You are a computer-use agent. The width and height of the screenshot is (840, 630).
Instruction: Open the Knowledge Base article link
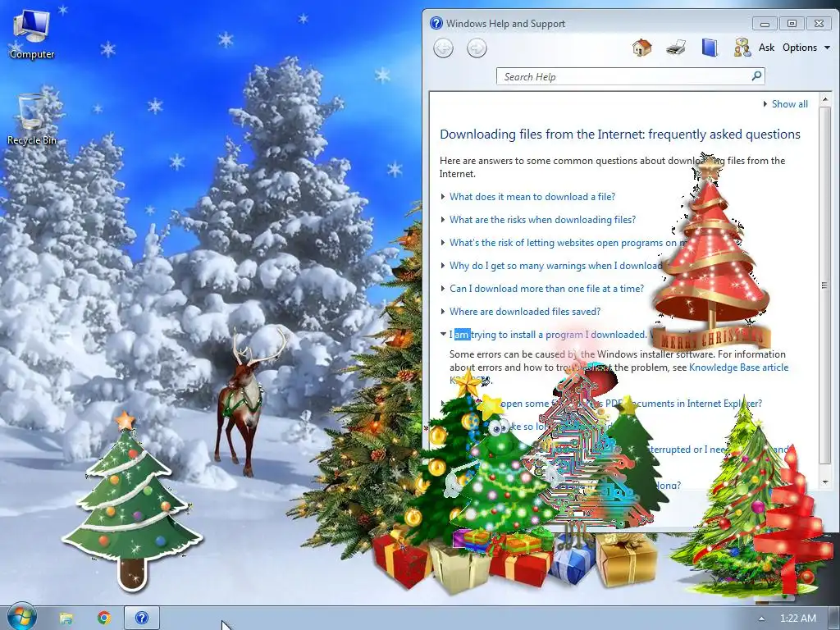click(738, 367)
